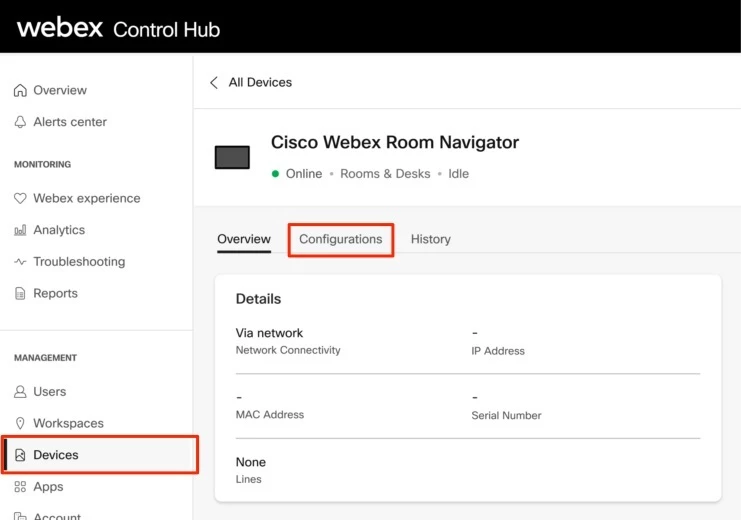Image resolution: width=741 pixels, height=520 pixels.
Task: Open the Analytics page
Action: (x=59, y=230)
